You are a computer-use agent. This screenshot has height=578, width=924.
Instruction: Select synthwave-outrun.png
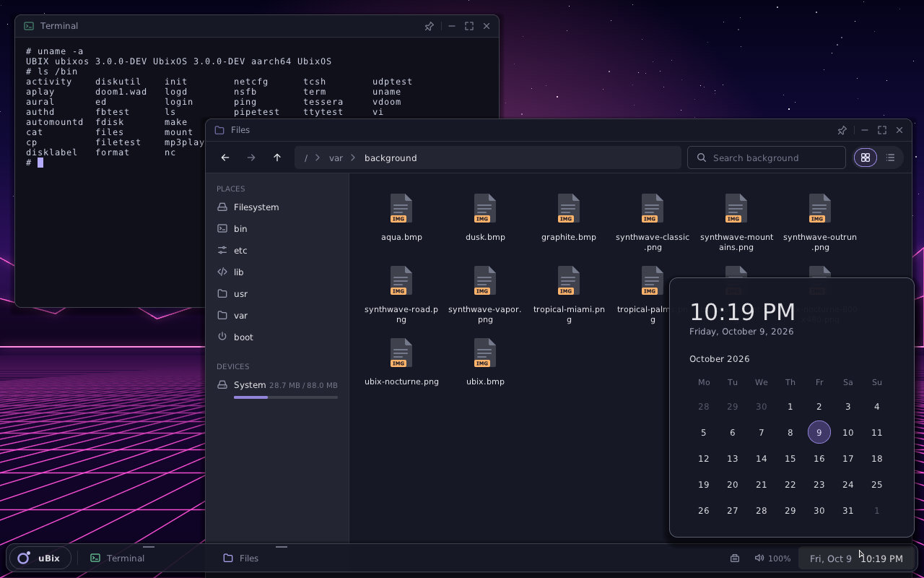(x=820, y=223)
